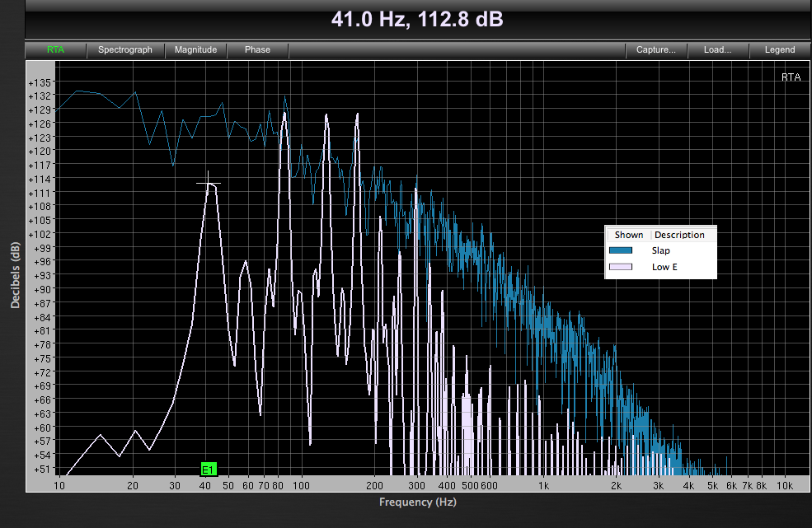Click the +90 dB axis value
This screenshot has height=528, width=812.
(x=43, y=290)
